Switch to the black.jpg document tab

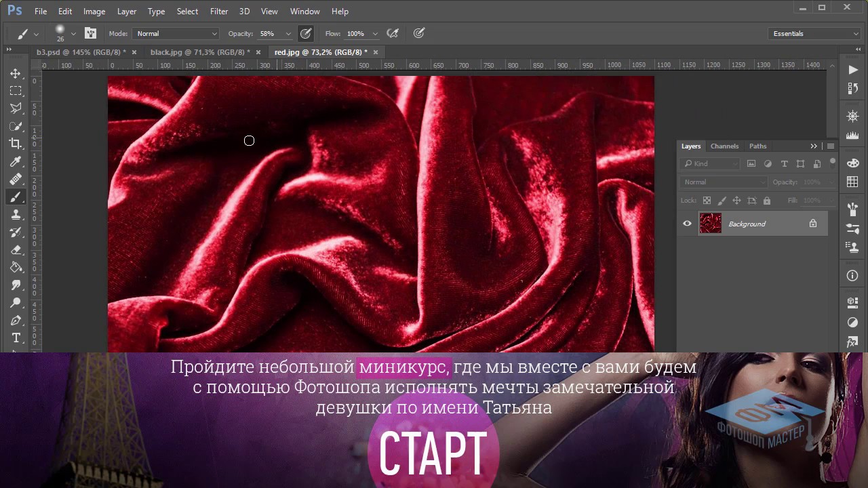pyautogui.click(x=200, y=52)
